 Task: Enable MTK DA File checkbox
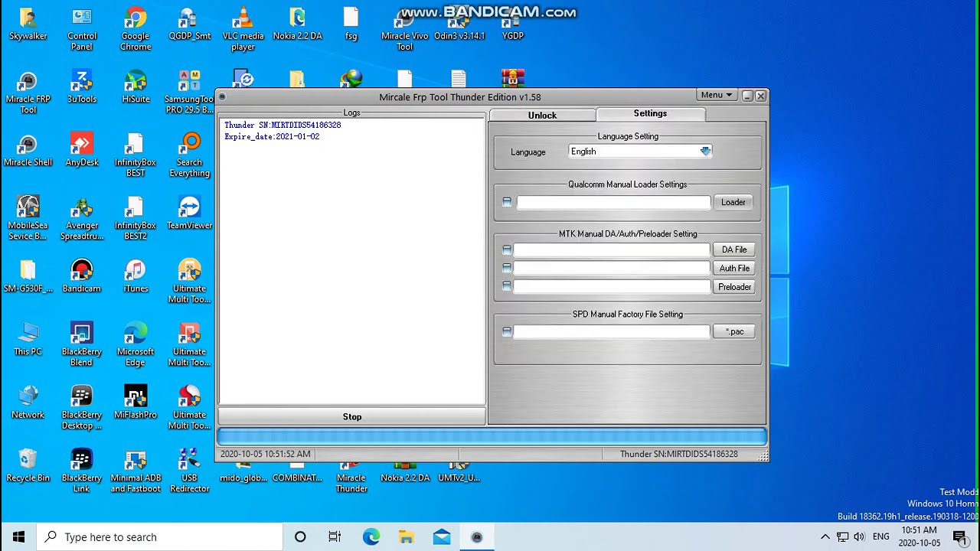point(507,249)
